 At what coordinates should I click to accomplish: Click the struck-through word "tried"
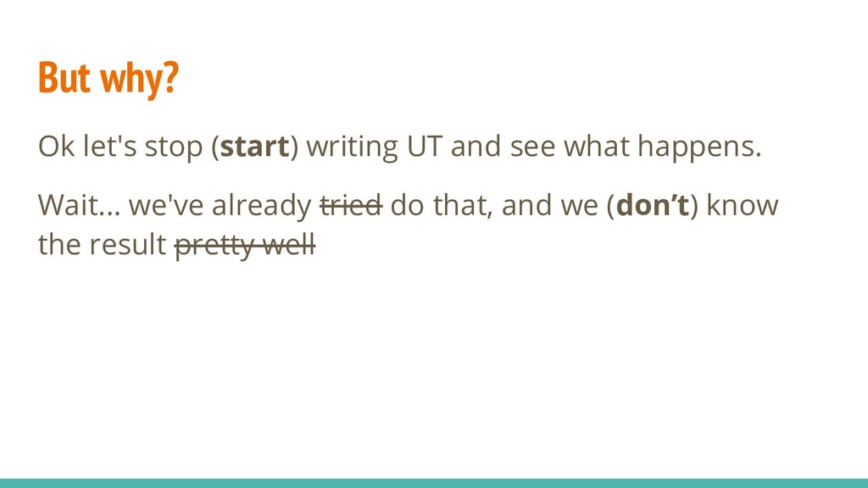pyautogui.click(x=351, y=205)
